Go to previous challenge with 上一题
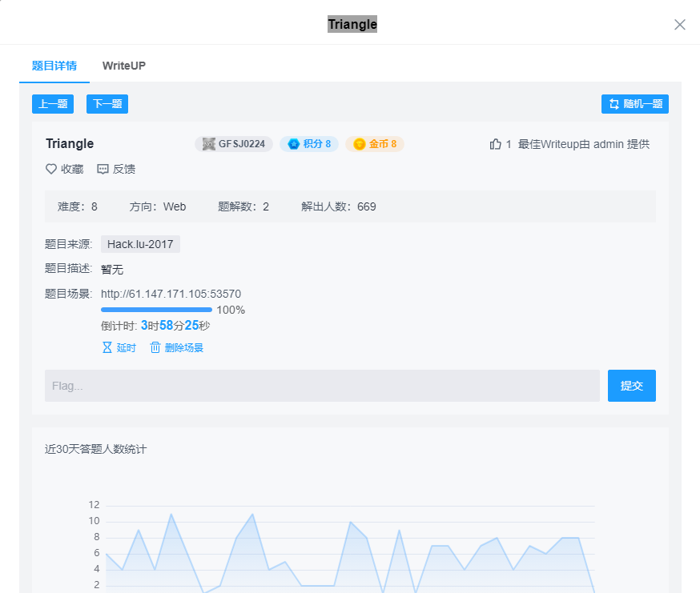 (53, 104)
